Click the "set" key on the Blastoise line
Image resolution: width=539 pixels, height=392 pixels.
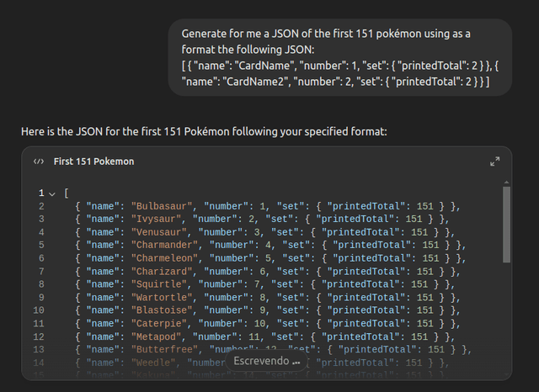pyautogui.click(x=291, y=310)
